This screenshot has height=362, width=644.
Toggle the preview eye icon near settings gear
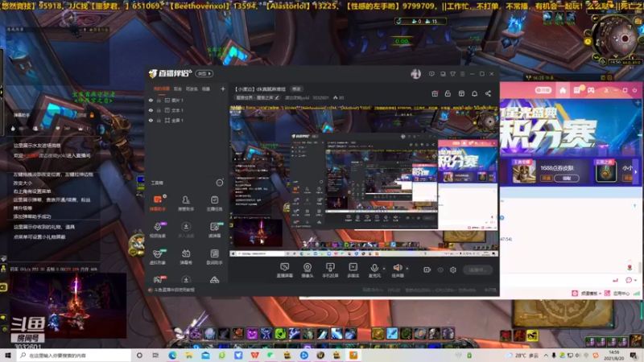(x=440, y=269)
